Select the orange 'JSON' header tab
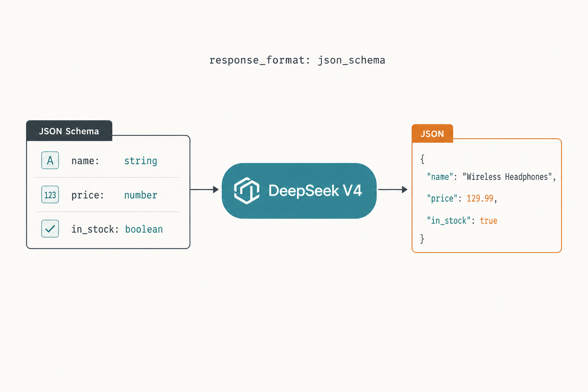The image size is (588, 392). 433,134
